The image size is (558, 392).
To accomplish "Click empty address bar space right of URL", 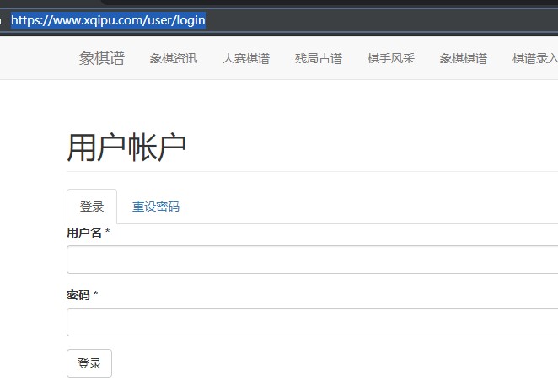I will pyautogui.click(x=379, y=19).
